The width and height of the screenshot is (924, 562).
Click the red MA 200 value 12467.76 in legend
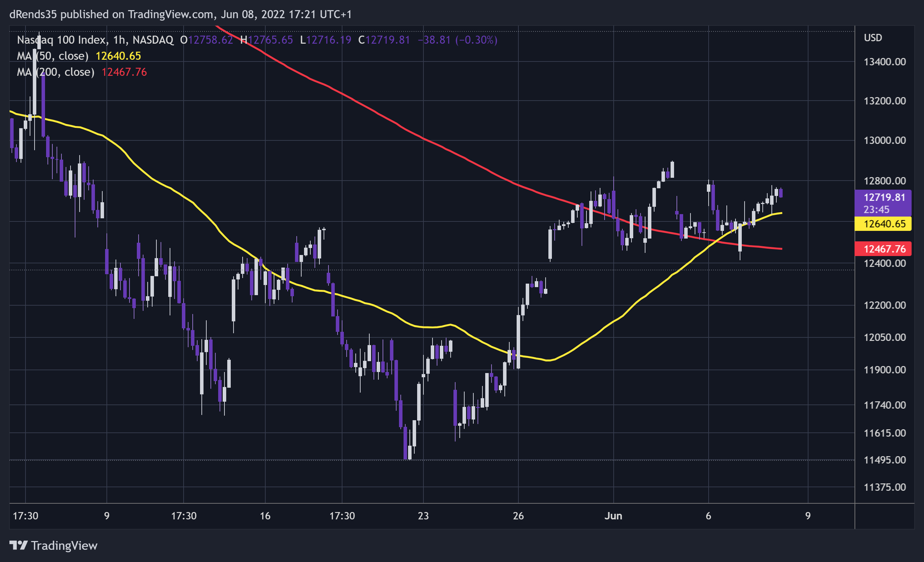pos(124,72)
